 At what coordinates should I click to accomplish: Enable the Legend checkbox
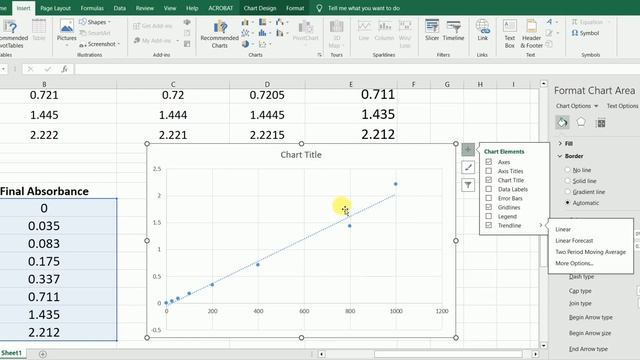[489, 216]
